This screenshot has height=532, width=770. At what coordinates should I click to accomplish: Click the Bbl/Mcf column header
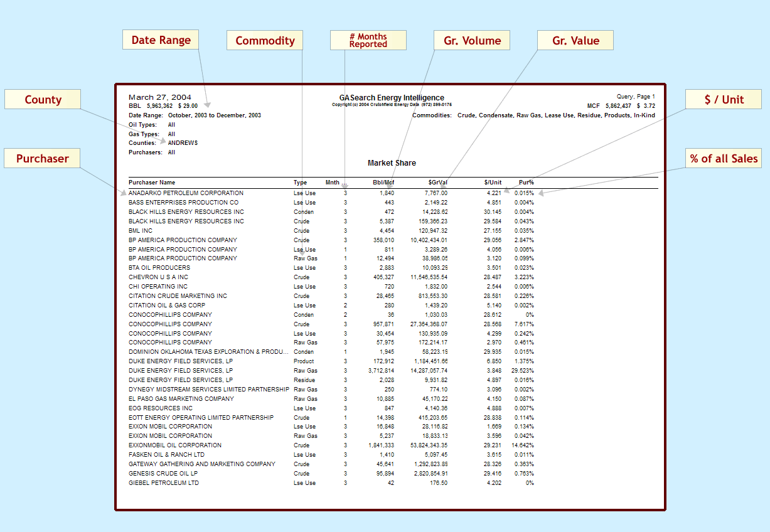(x=383, y=183)
